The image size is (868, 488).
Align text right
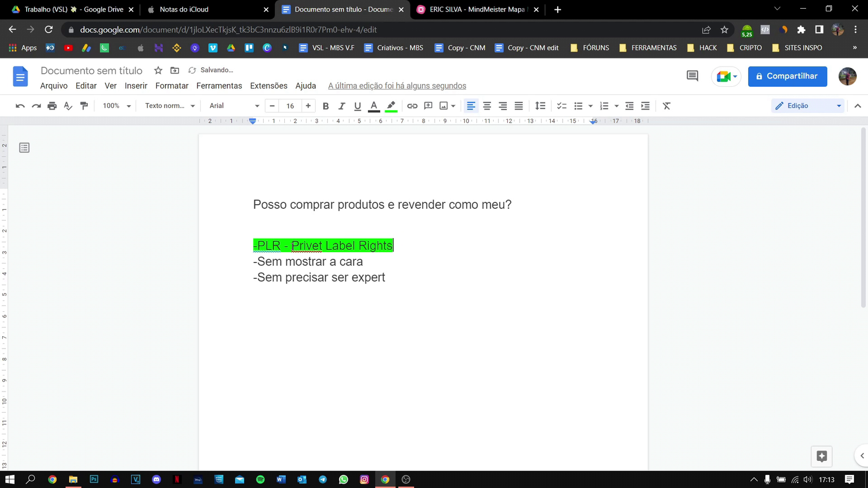pyautogui.click(x=503, y=106)
